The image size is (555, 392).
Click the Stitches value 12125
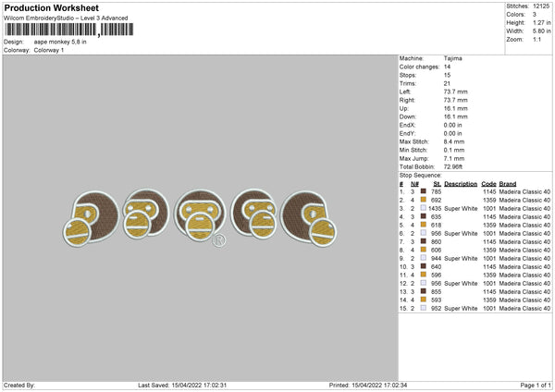(541, 6)
